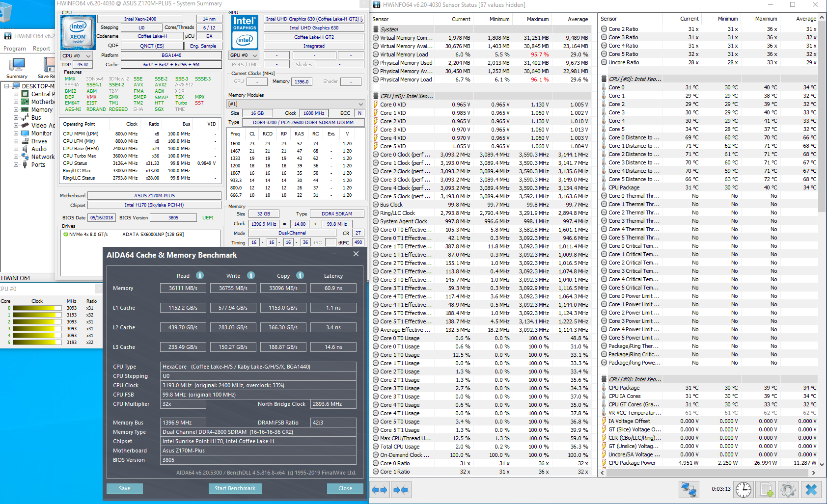Click the green check icon beside NVMe drive
The image size is (827, 504).
tap(66, 235)
